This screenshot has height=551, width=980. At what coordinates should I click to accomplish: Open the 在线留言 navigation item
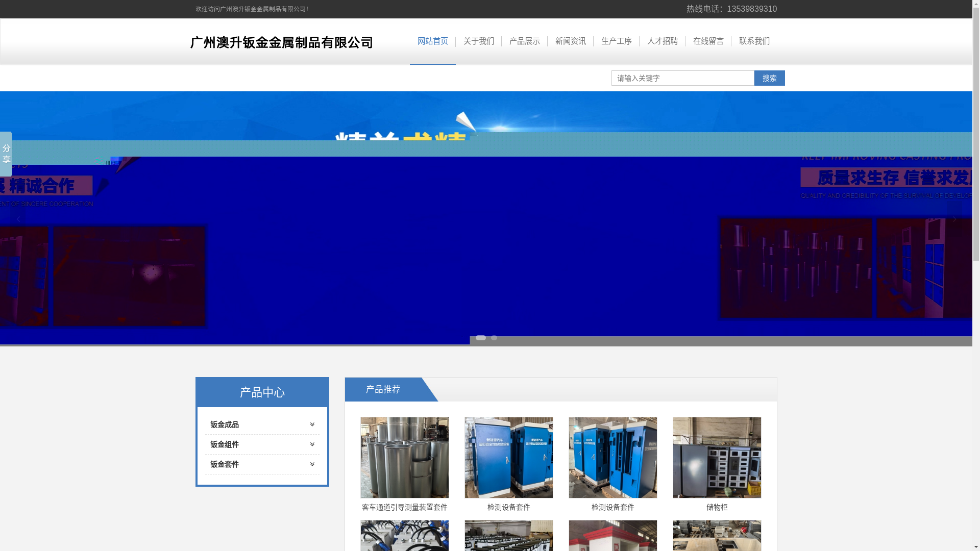pyautogui.click(x=708, y=41)
